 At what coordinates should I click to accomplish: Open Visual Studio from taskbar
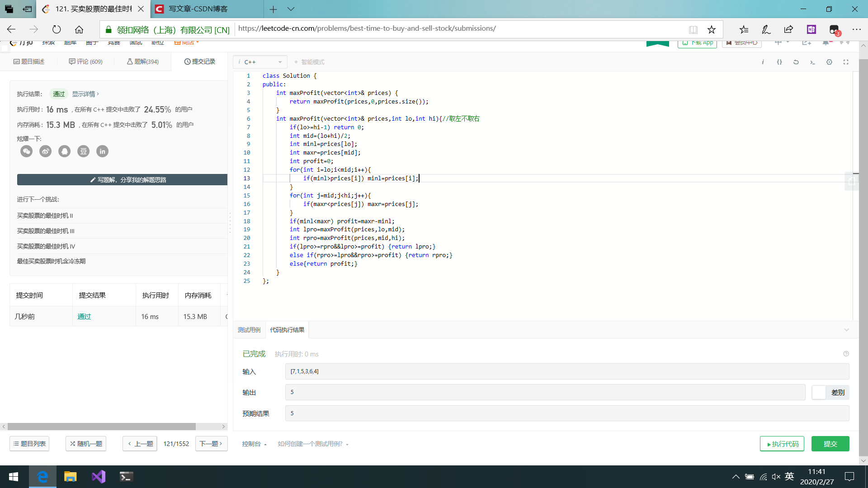click(99, 477)
